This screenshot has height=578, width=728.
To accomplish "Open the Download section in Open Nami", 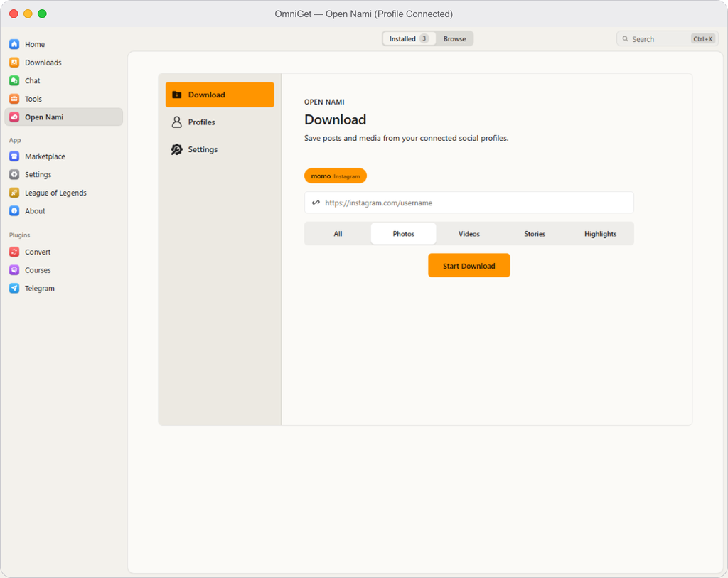I will 220,95.
